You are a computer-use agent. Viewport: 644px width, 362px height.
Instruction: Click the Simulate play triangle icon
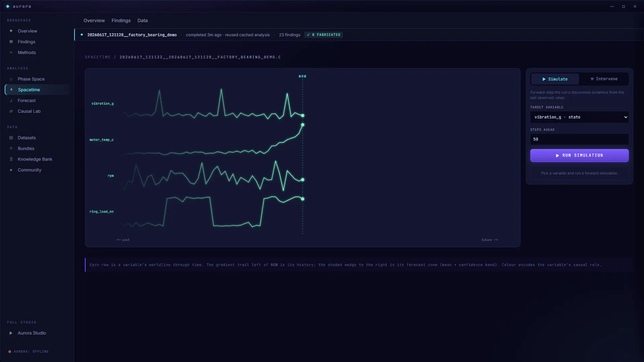544,79
